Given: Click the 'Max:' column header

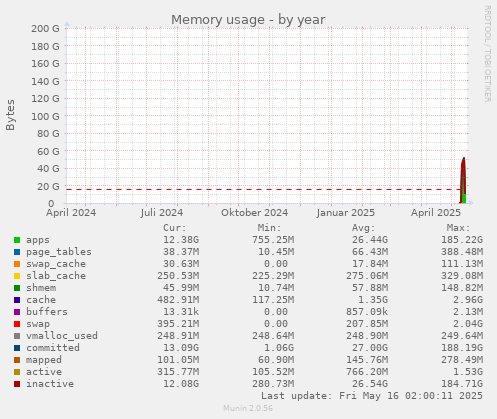Looking at the screenshot, I should point(458,228).
